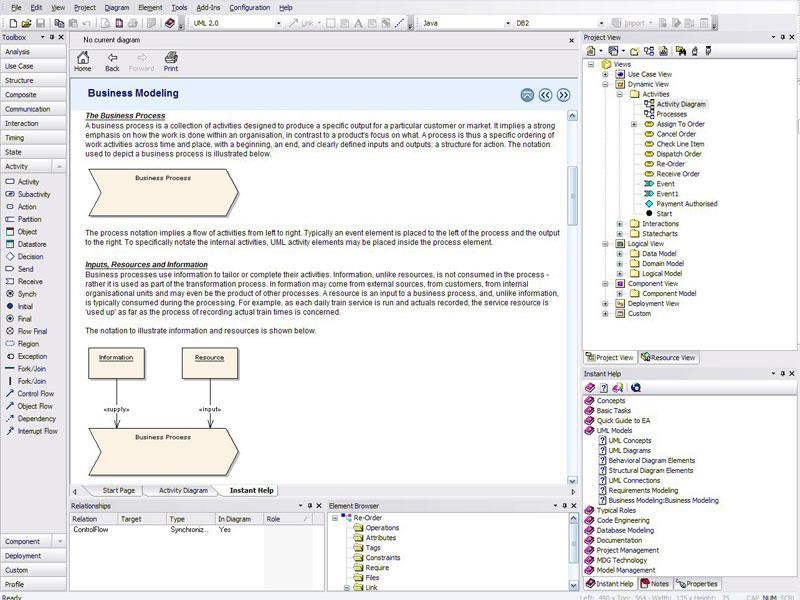Select the Flow Final toolbox item
800x600 pixels.
pos(33,331)
